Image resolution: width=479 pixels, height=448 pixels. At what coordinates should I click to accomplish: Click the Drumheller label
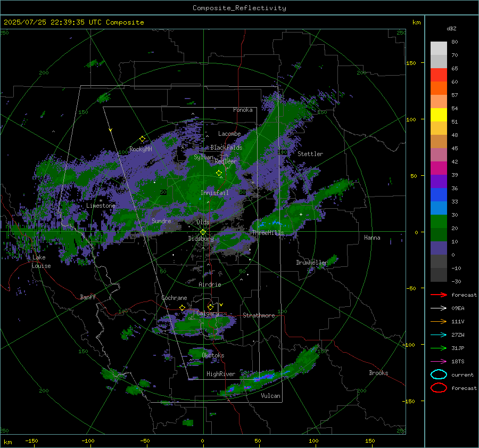click(312, 263)
